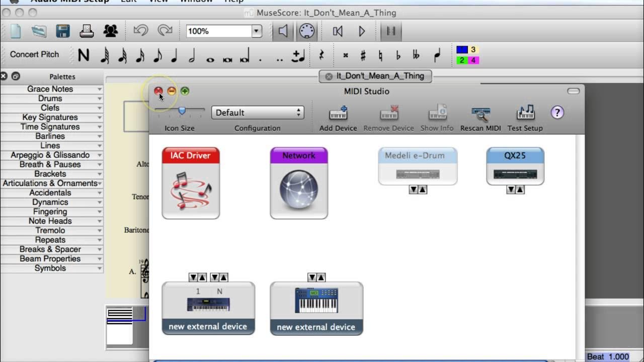The width and height of the screenshot is (644, 362).
Task: Toggle the repeat playback icon
Action: click(x=390, y=31)
